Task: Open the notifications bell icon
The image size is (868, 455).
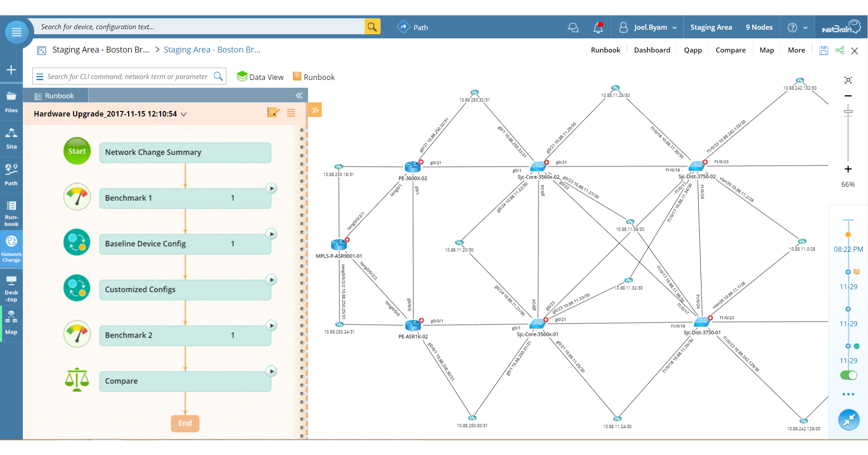Action: [x=598, y=27]
